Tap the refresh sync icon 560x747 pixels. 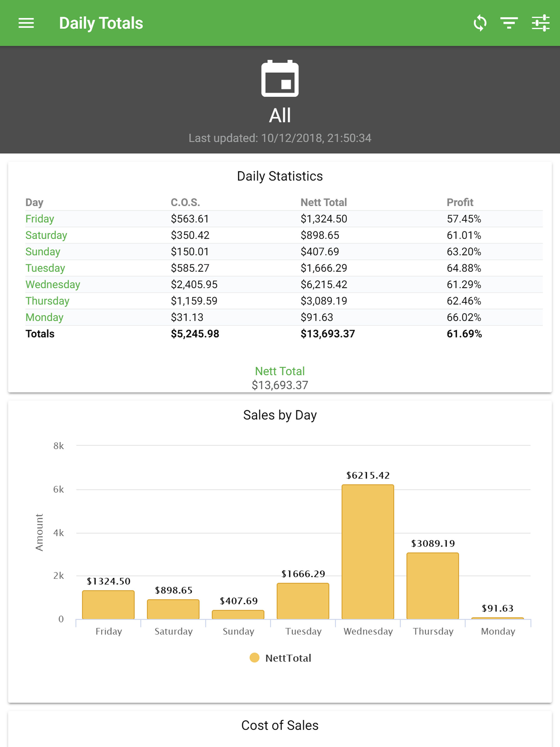point(480,23)
